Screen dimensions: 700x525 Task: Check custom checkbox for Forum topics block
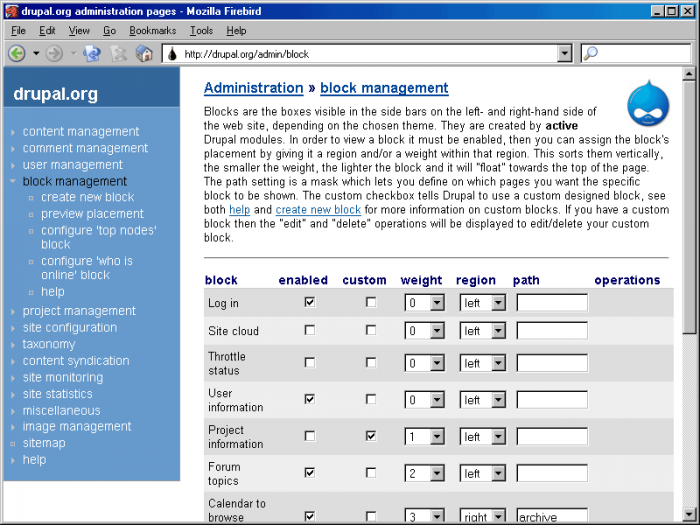371,472
